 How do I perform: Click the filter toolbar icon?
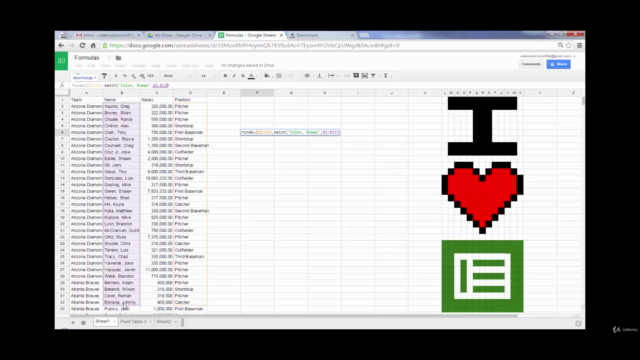[x=373, y=76]
